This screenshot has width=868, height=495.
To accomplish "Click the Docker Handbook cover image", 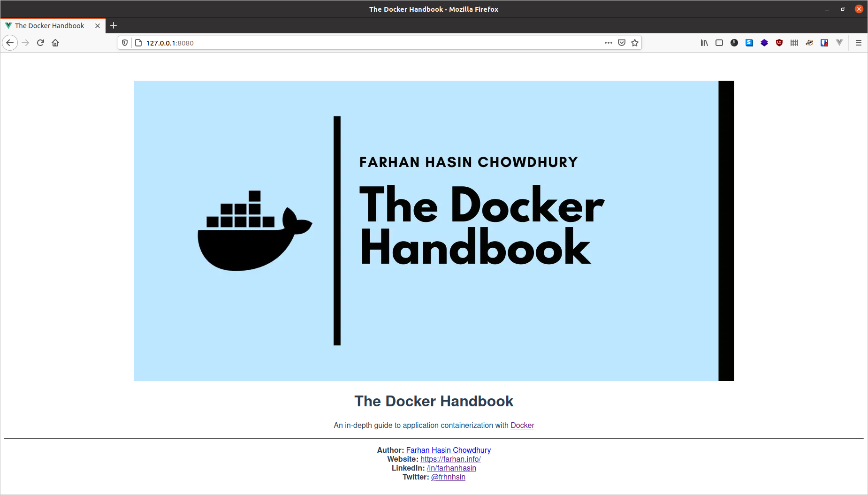I will [434, 230].
